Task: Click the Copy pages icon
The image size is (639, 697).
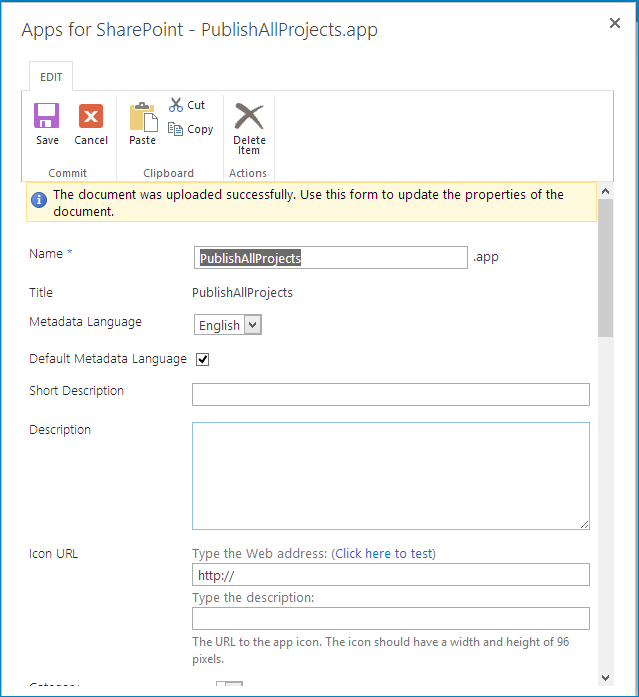Action: click(175, 129)
